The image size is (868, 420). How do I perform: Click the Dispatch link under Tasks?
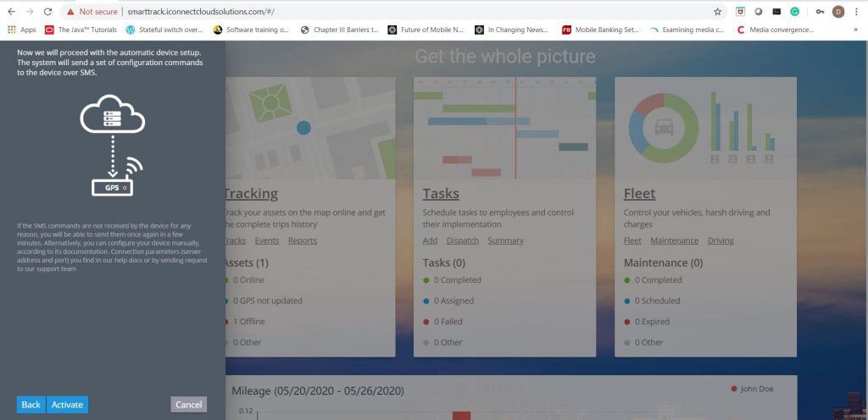click(x=462, y=240)
